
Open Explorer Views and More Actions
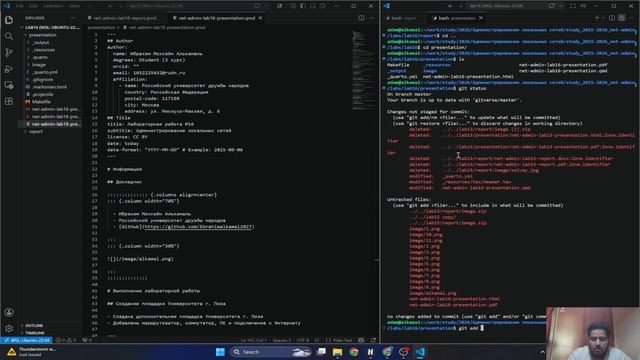click(x=73, y=18)
